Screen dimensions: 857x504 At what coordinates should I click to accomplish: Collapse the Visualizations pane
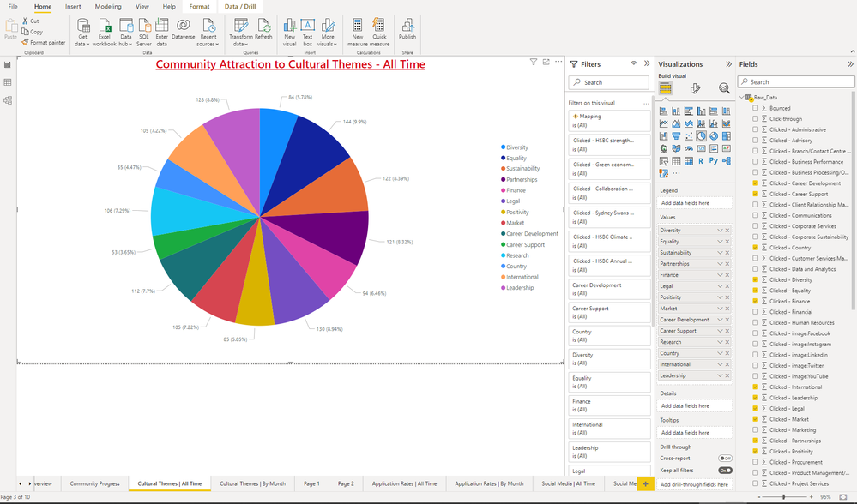pos(728,64)
